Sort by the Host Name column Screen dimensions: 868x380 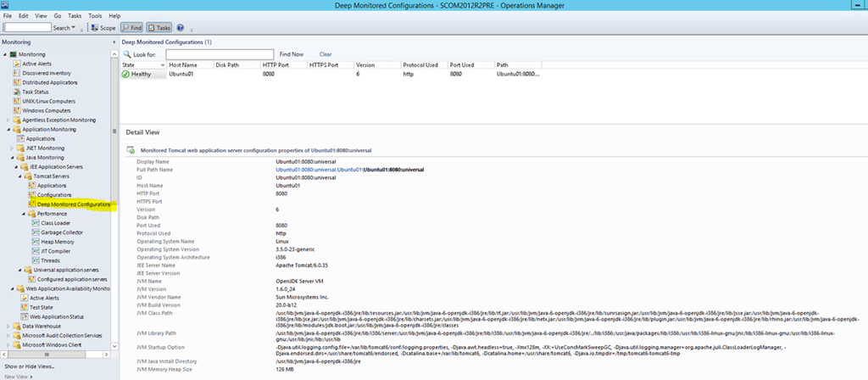click(x=190, y=64)
